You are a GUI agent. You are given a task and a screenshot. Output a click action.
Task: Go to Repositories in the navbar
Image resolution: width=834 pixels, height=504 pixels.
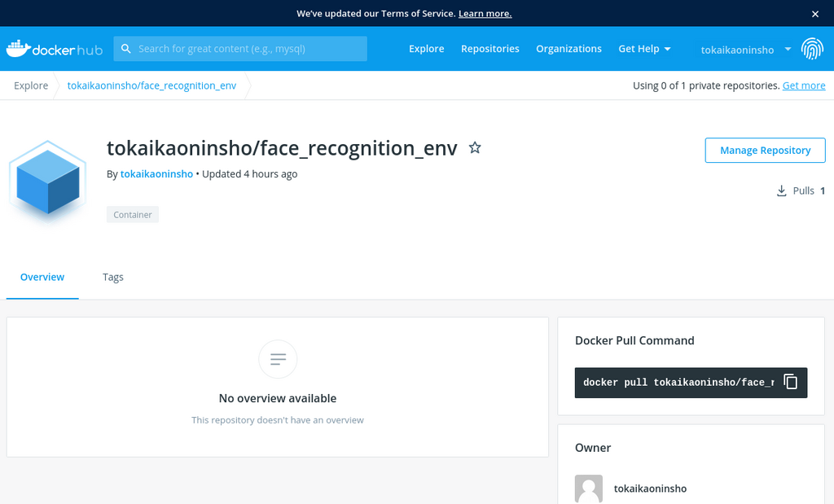(x=489, y=49)
